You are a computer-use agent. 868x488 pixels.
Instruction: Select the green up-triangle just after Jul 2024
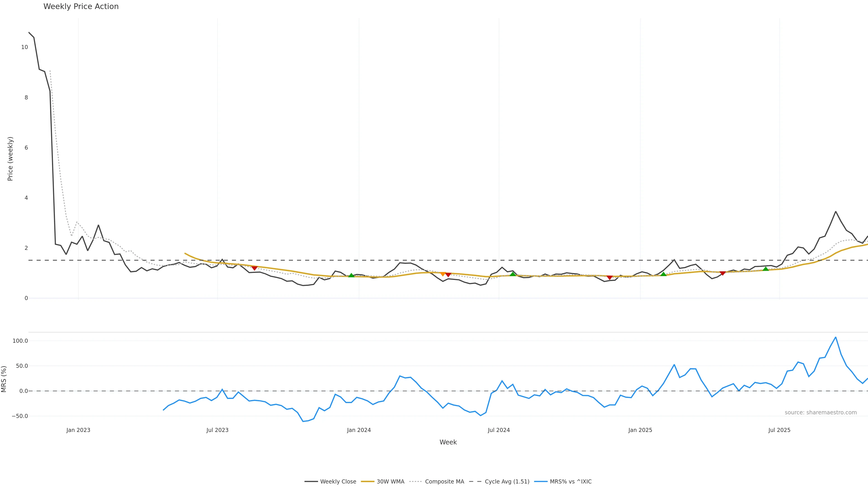click(513, 274)
